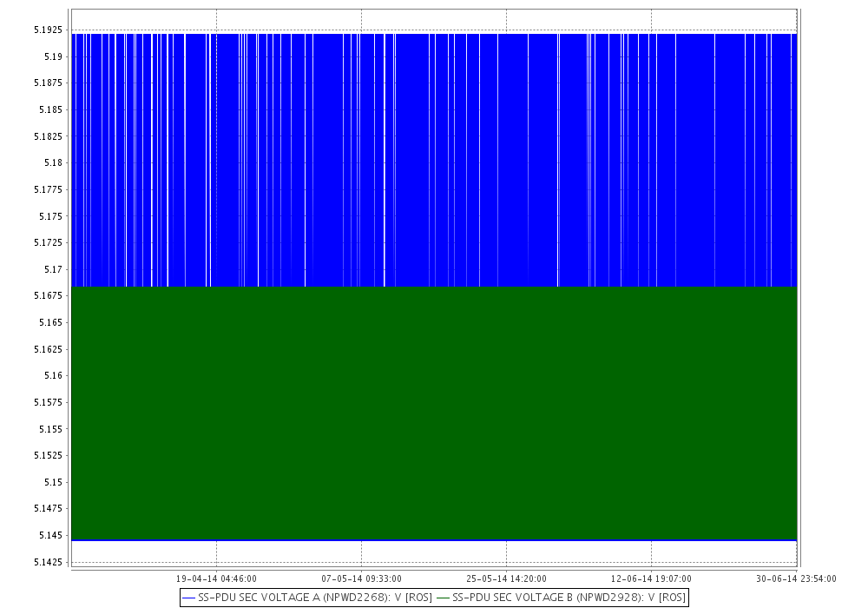
Task: Click the green Voltage B data band
Action: point(435,413)
